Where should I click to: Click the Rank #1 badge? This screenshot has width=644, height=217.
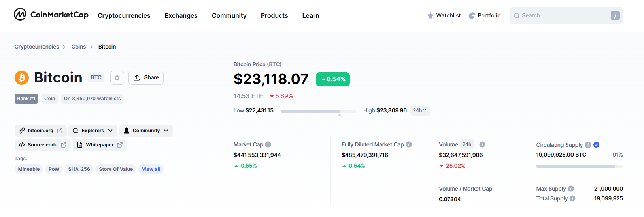point(26,99)
